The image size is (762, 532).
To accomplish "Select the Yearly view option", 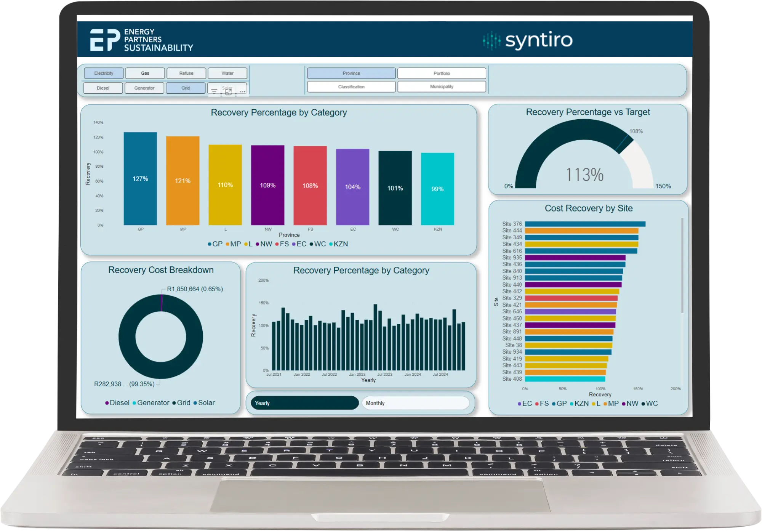I will point(304,403).
